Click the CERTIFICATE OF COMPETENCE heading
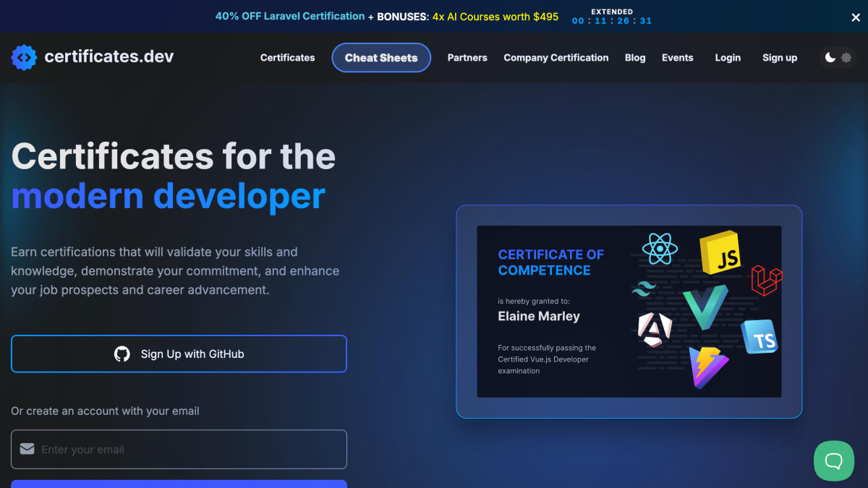This screenshot has height=488, width=868. (551, 262)
